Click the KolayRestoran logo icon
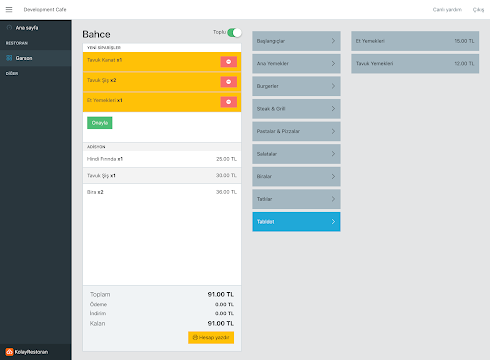 (x=9, y=352)
